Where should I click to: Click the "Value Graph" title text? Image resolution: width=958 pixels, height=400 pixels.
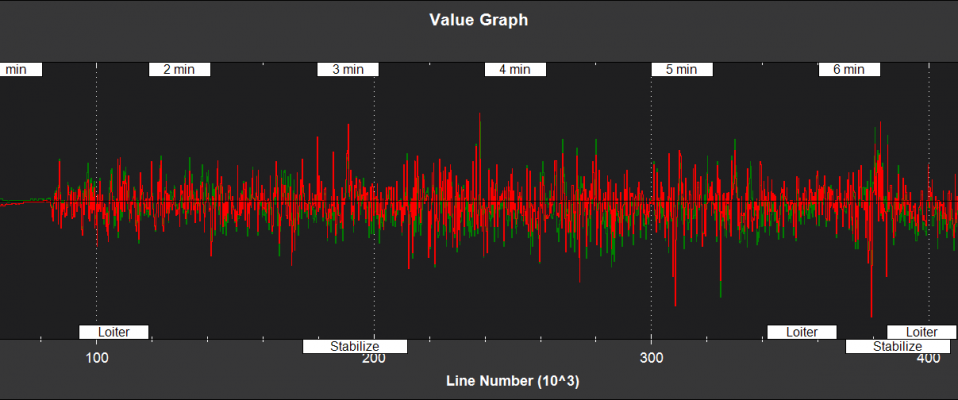tap(479, 20)
